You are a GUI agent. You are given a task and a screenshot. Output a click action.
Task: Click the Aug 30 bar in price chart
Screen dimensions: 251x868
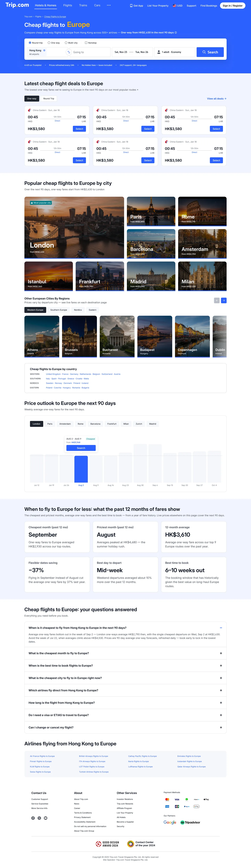(140, 463)
